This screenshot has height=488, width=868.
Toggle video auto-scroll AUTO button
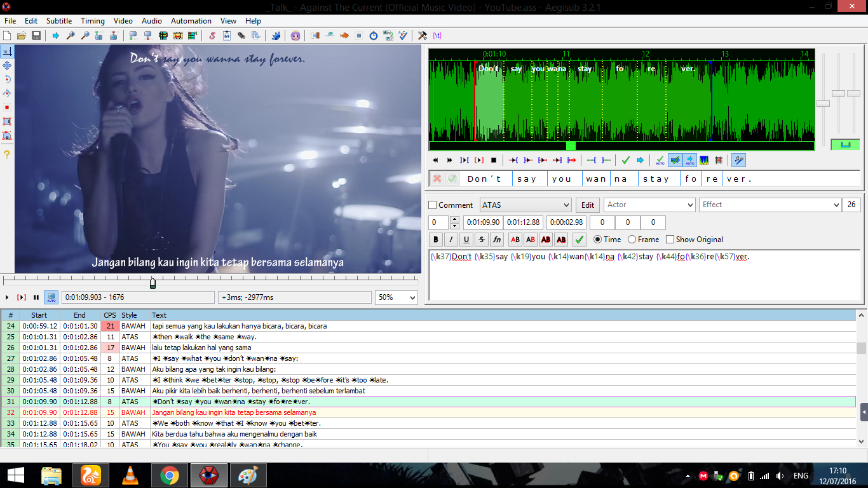tap(51, 297)
